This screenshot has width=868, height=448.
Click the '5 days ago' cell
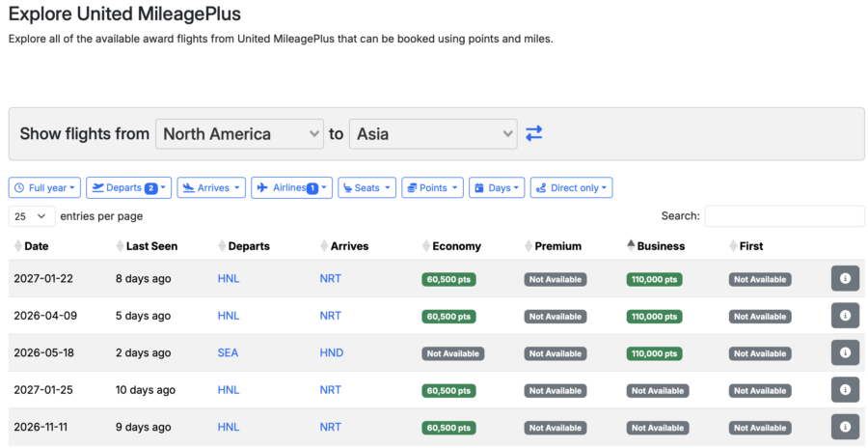[143, 316]
